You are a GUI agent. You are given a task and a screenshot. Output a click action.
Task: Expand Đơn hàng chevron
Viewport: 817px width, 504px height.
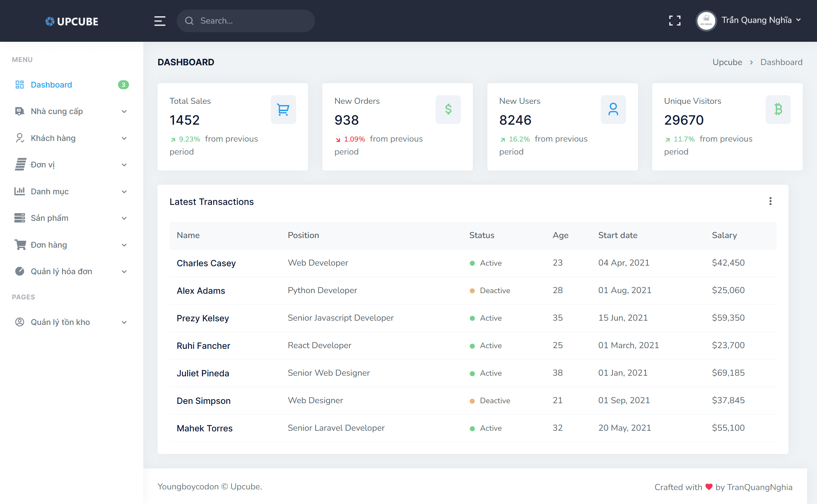(x=124, y=245)
